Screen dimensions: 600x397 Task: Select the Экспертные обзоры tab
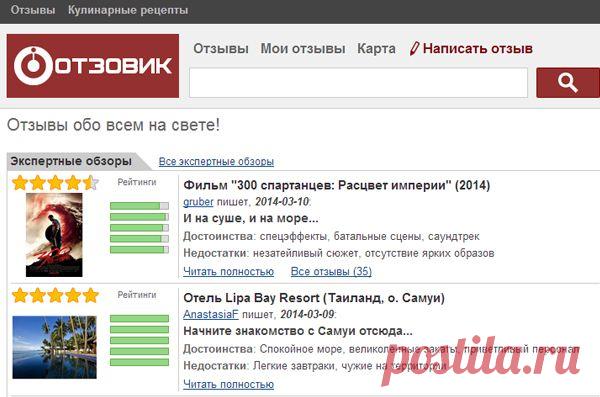coord(71,161)
